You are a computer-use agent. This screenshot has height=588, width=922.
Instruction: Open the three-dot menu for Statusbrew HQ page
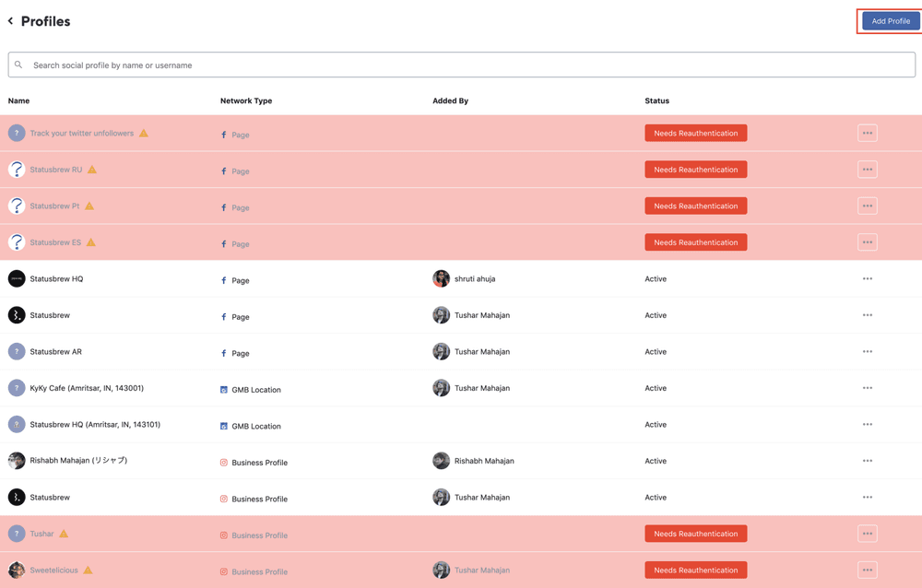867,279
